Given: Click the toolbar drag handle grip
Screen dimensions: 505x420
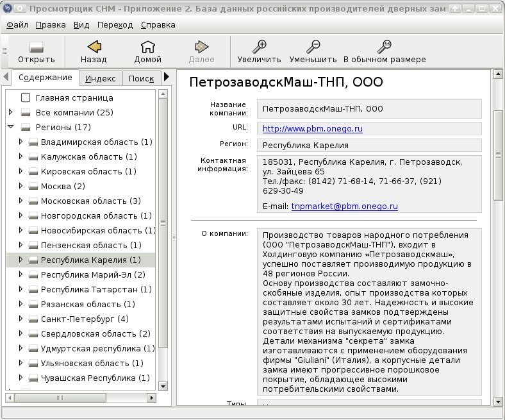Looking at the screenshot, I should point(4,51).
